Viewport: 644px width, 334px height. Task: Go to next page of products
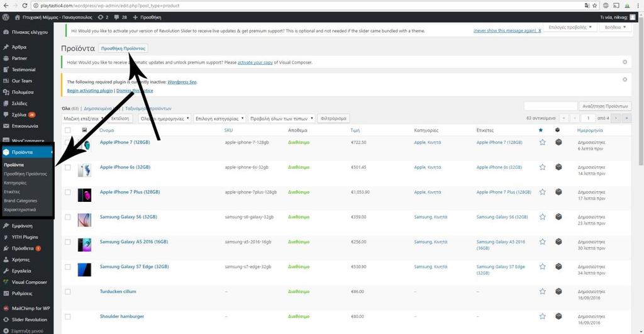point(616,118)
